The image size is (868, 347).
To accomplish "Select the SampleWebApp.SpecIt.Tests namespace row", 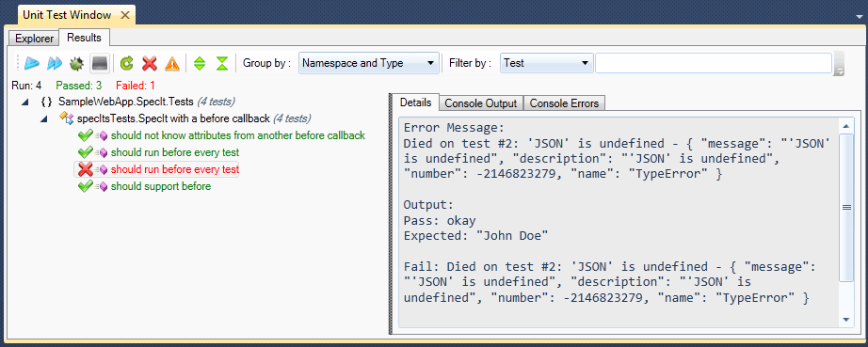I will 146,102.
